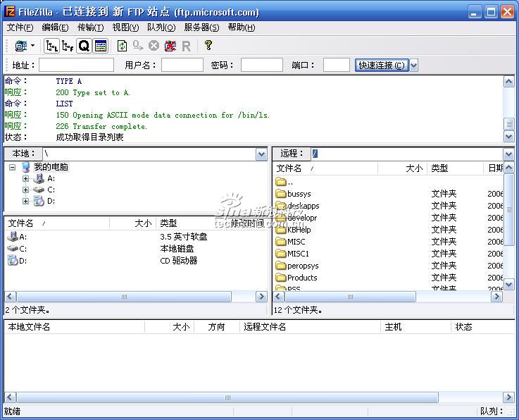Open the 远程 path dropdown

[508, 154]
